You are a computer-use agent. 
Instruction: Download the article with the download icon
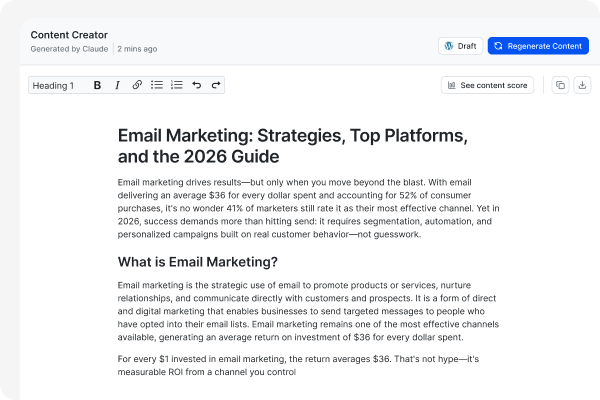click(x=582, y=86)
